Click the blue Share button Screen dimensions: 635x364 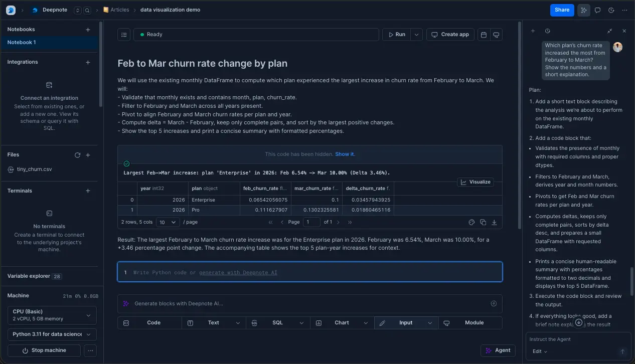tap(561, 10)
